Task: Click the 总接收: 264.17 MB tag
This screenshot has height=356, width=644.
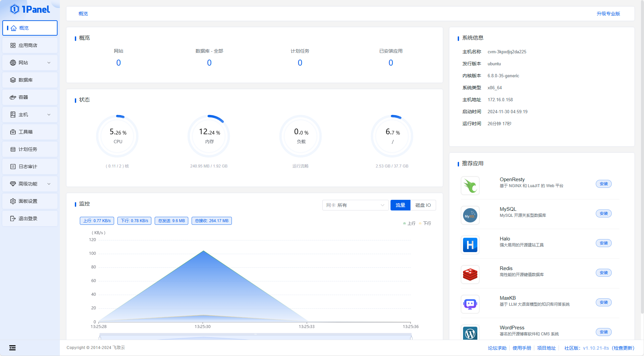Action: tap(212, 221)
